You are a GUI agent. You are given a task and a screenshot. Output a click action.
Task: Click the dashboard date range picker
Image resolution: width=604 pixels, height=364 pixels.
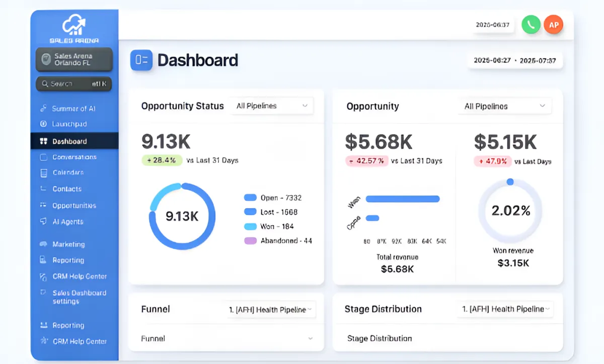(515, 60)
